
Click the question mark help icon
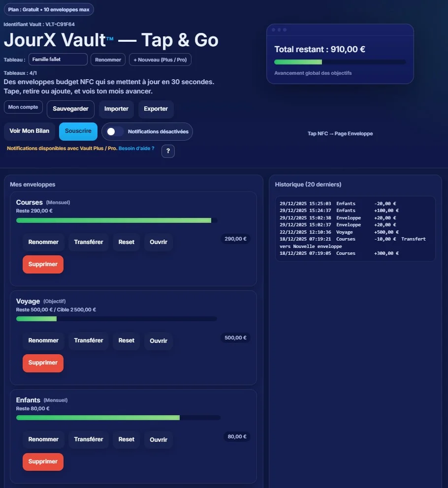[168, 151]
